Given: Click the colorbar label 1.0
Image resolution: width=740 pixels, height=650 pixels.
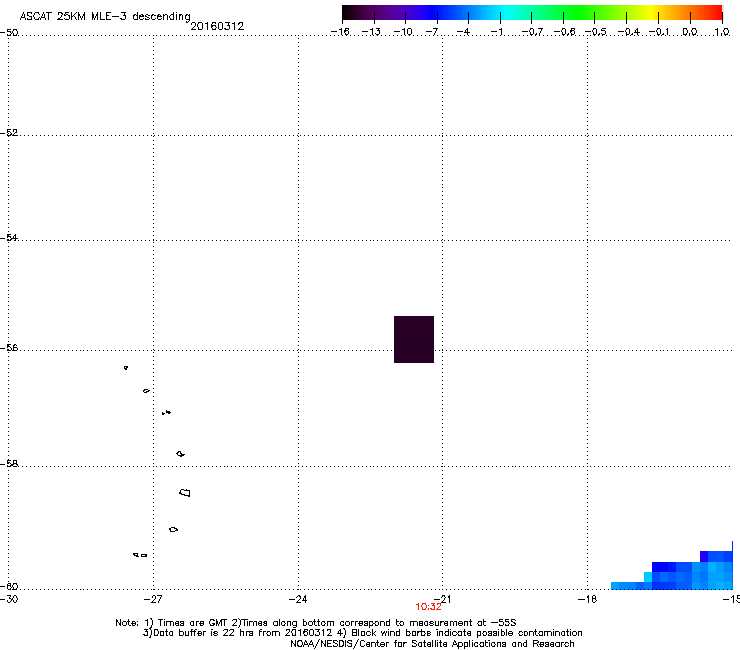Looking at the screenshot, I should [x=722, y=32].
